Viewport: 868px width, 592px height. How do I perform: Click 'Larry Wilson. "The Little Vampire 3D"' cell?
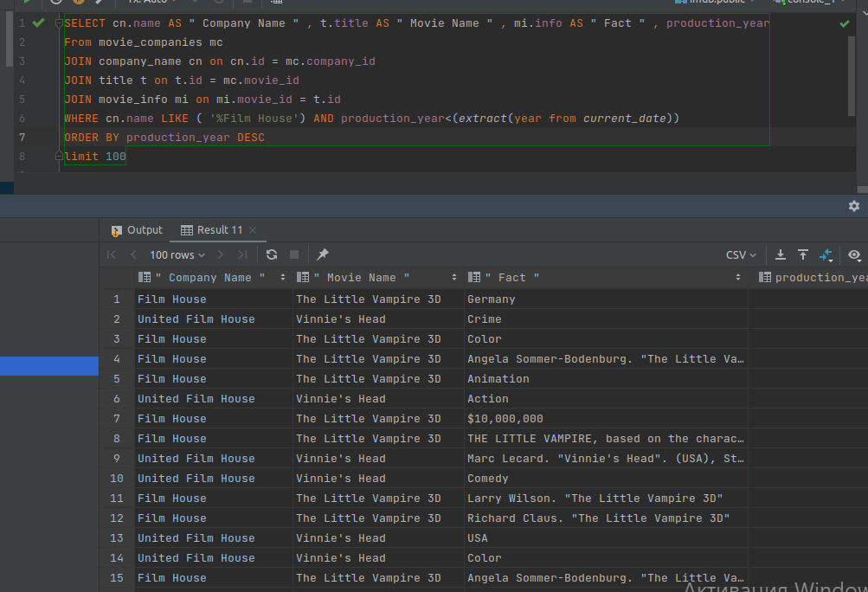(606, 499)
